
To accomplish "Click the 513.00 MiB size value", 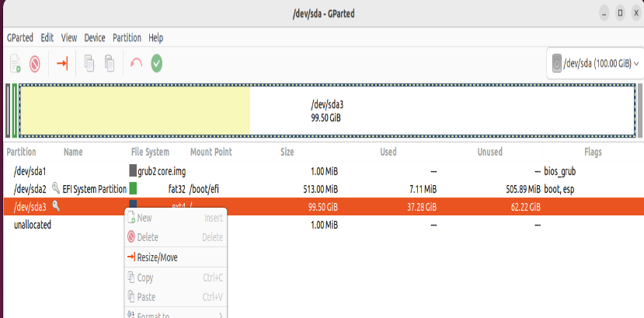I will pyautogui.click(x=320, y=189).
